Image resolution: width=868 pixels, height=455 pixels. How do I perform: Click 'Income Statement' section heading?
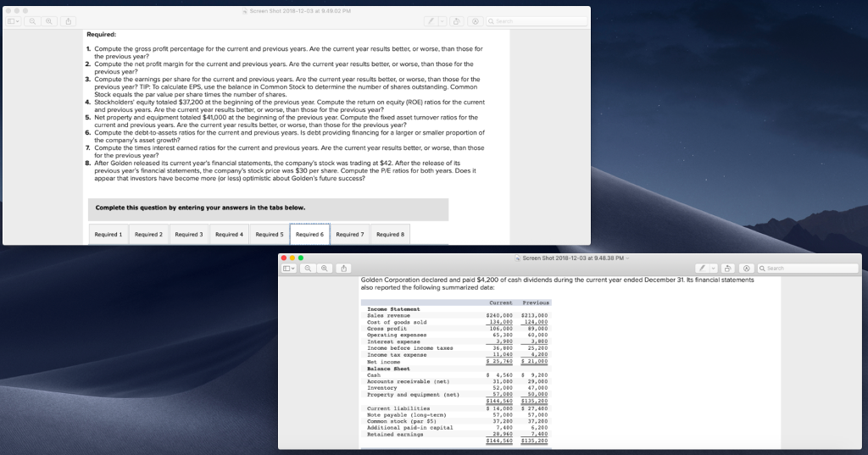pos(393,309)
